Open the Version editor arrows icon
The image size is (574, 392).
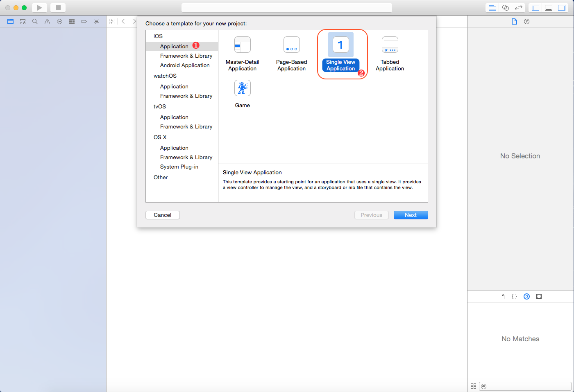click(519, 8)
